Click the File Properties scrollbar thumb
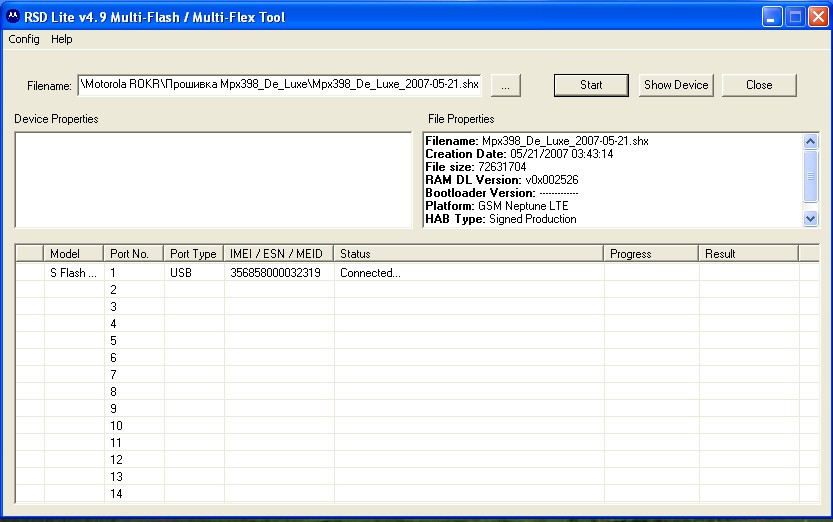This screenshot has height=522, width=833. click(810, 176)
